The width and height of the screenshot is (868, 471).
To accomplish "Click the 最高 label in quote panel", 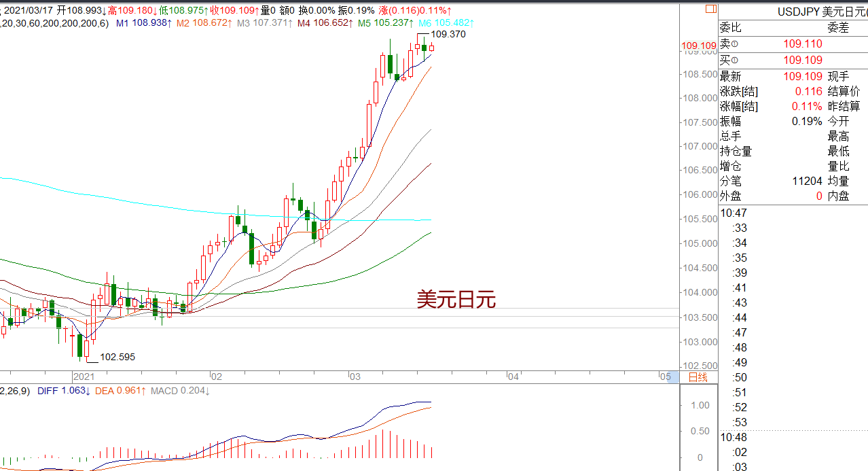I will (x=838, y=137).
